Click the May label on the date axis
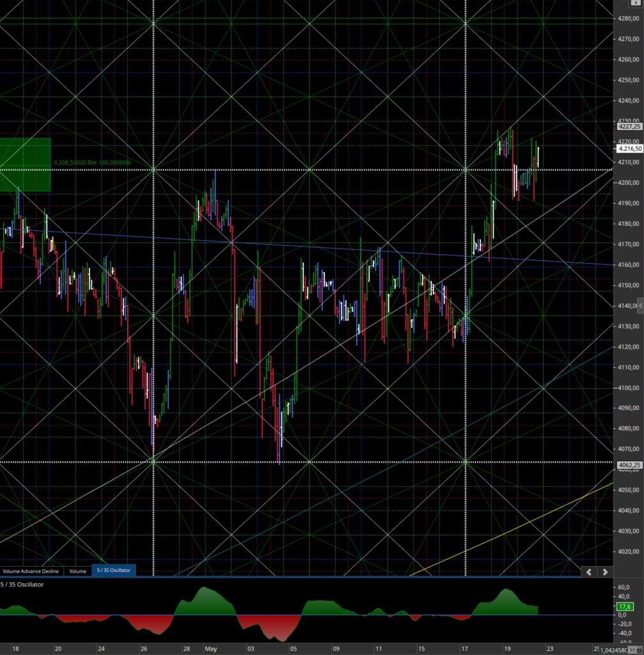The width and height of the screenshot is (644, 655). 211,649
